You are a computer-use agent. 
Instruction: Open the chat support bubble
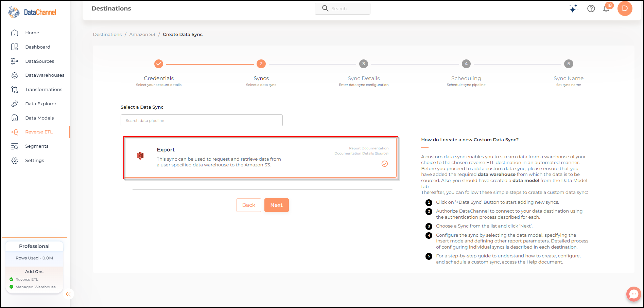(x=634, y=294)
